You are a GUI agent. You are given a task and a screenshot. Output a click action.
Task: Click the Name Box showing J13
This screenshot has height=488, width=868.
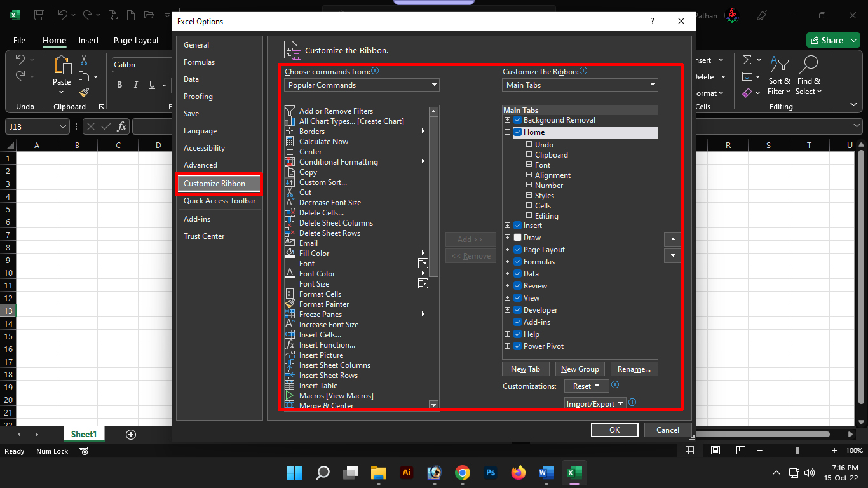pos(37,126)
